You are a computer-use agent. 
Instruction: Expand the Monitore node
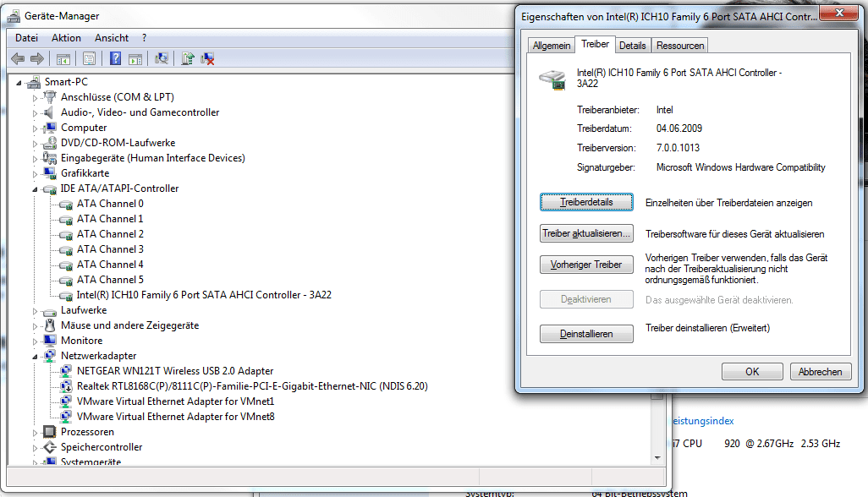click(35, 341)
